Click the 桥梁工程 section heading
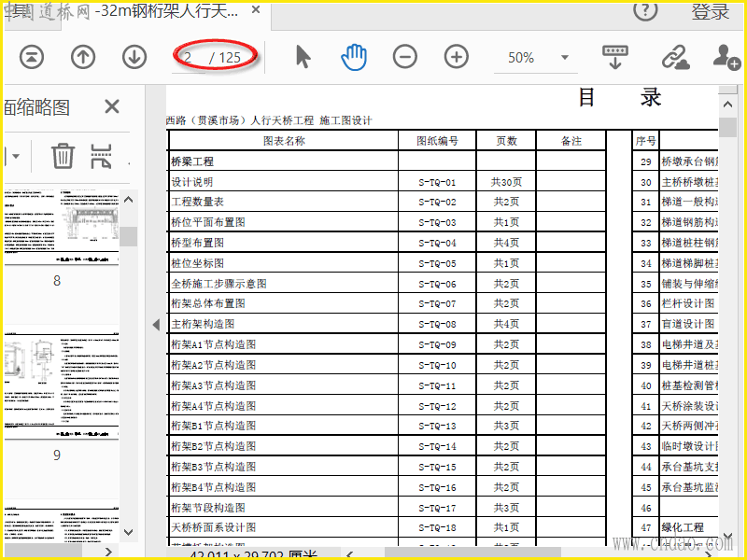Image resolution: width=747 pixels, height=560 pixels. (192, 161)
